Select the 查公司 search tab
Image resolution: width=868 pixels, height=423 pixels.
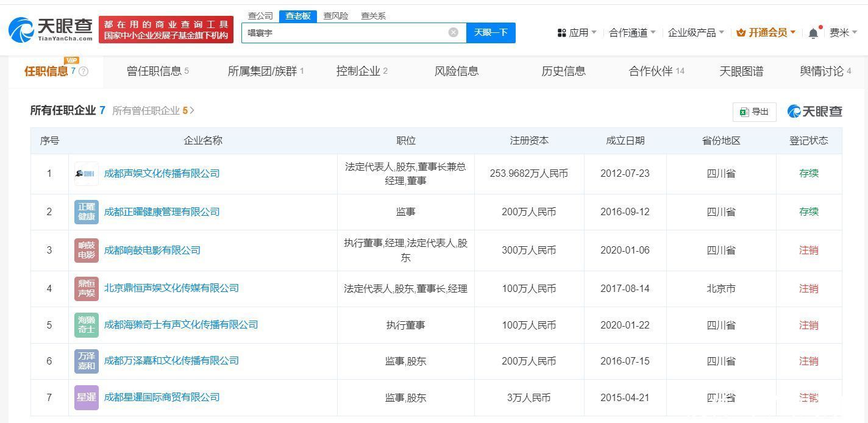(260, 16)
